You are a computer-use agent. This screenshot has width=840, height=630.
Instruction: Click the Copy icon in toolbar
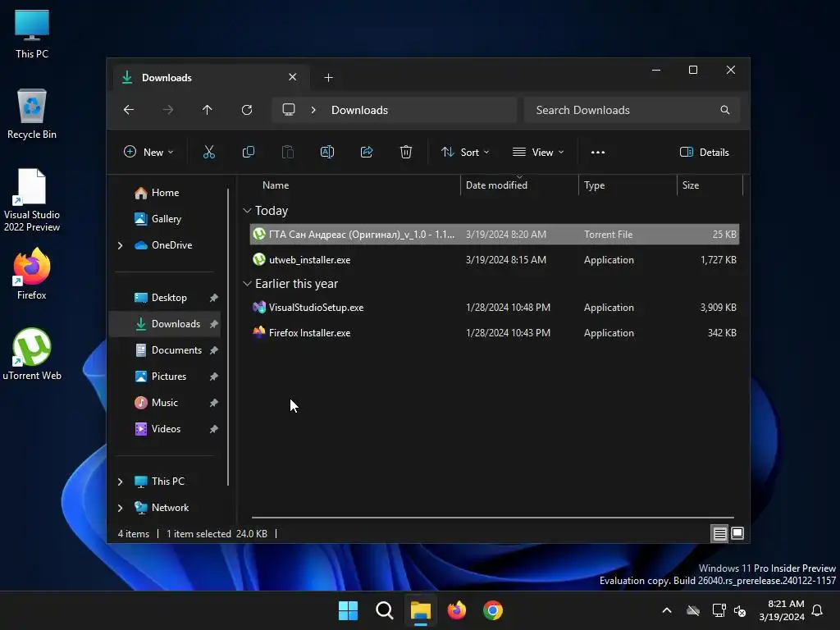point(248,152)
